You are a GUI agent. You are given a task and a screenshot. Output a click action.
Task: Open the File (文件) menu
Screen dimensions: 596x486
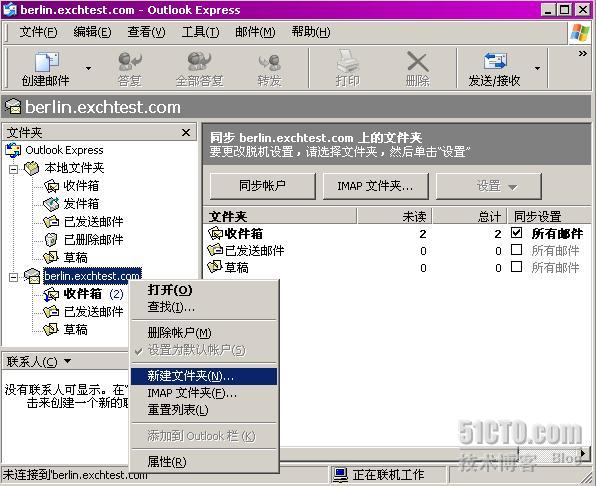(38, 32)
